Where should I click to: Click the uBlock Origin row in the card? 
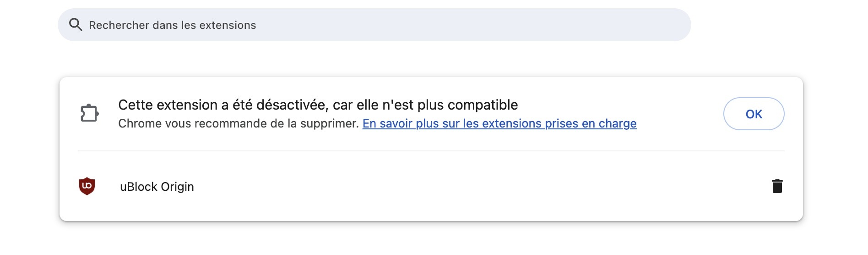pyautogui.click(x=431, y=186)
